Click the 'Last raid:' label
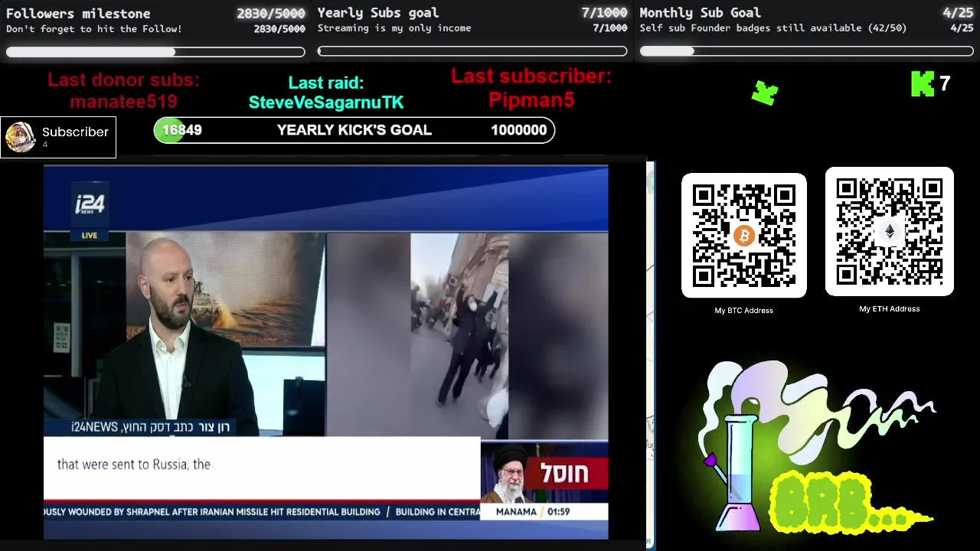Image resolution: width=980 pixels, height=551 pixels. 326,83
